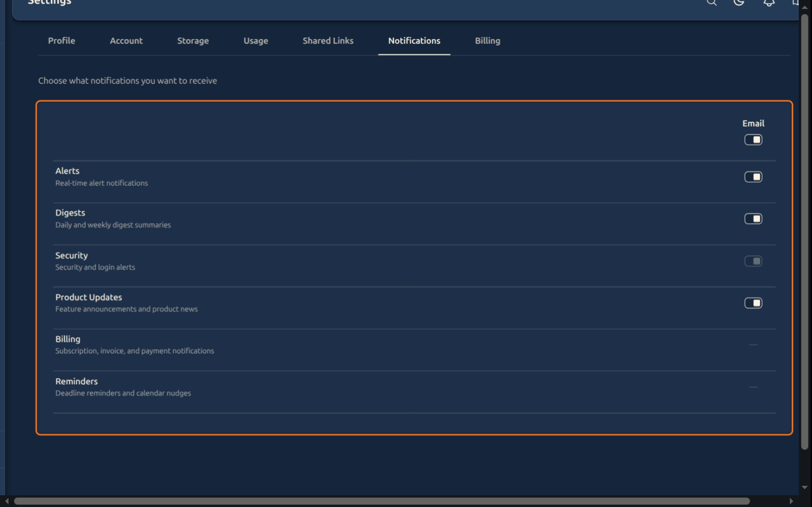Select the Usage tab
The width and height of the screenshot is (812, 507).
[256, 41]
